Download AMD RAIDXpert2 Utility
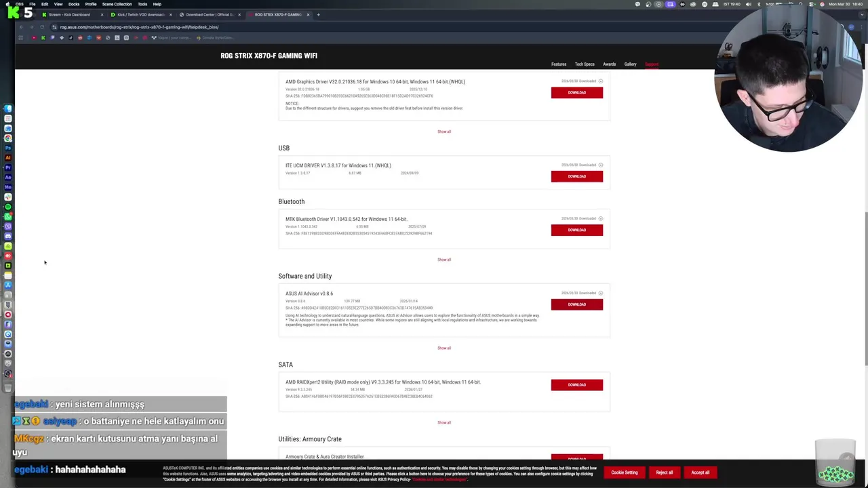 577,385
